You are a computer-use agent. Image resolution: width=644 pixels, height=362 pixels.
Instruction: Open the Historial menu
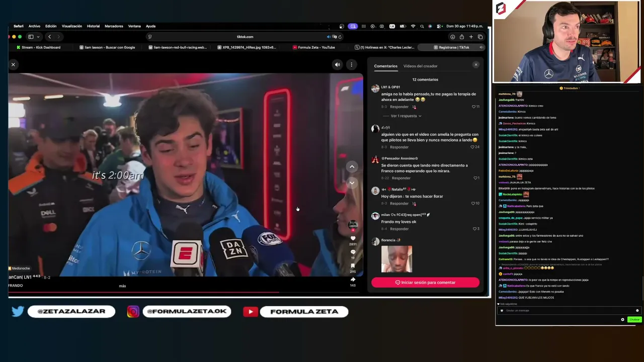pyautogui.click(x=93, y=26)
